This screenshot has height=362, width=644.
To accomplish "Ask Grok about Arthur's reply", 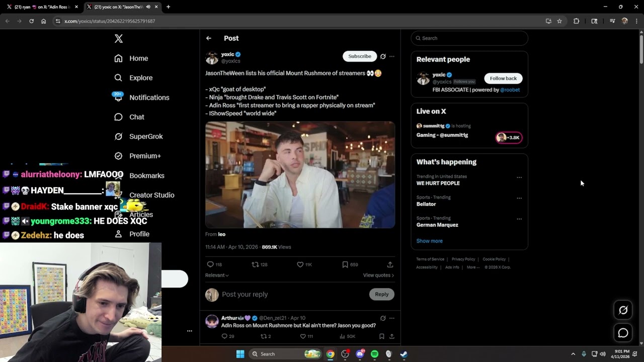I will pyautogui.click(x=383, y=318).
